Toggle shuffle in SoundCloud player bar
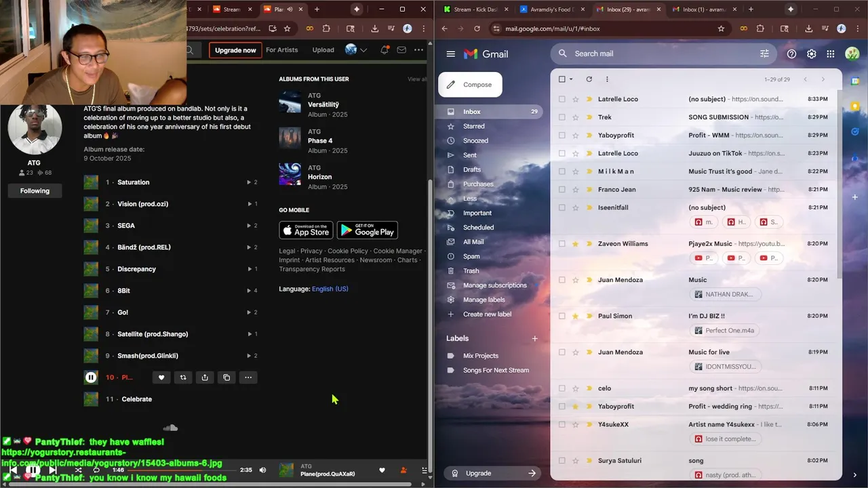The height and width of the screenshot is (488, 868). tap(78, 470)
